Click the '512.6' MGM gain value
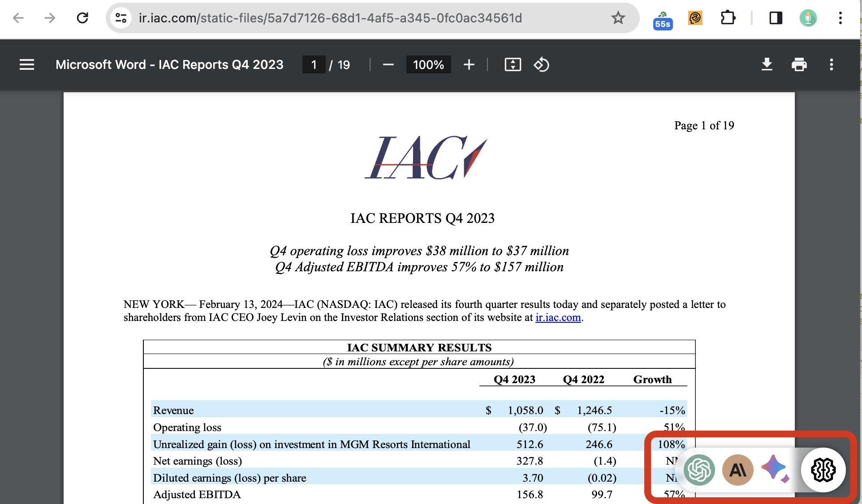Viewport: 862px width, 504px height. tap(530, 444)
